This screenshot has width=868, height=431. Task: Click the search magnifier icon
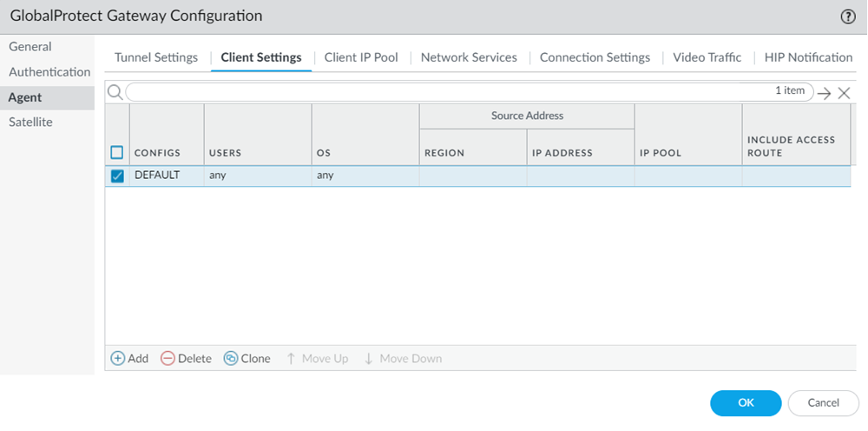pyautogui.click(x=115, y=92)
